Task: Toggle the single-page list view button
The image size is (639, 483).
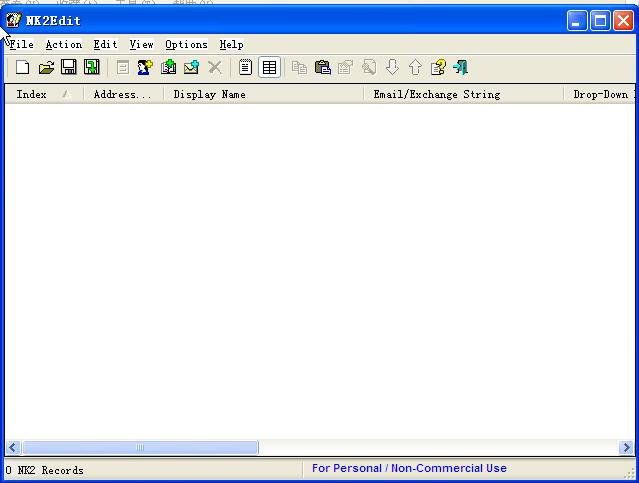Action: [x=245, y=68]
